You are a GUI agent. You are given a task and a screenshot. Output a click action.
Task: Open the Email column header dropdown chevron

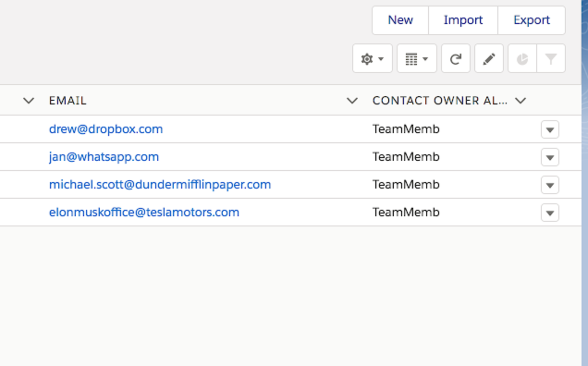click(352, 101)
